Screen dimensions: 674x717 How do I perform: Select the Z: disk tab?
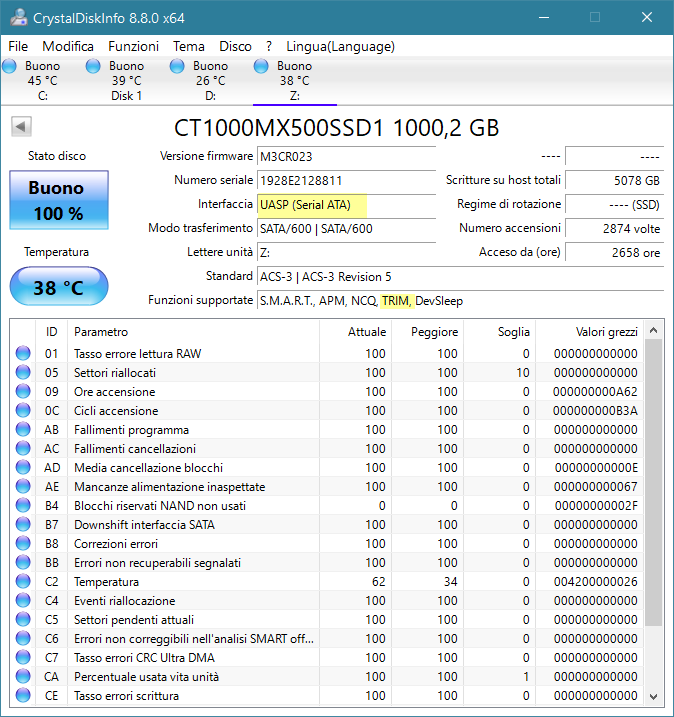tap(295, 81)
